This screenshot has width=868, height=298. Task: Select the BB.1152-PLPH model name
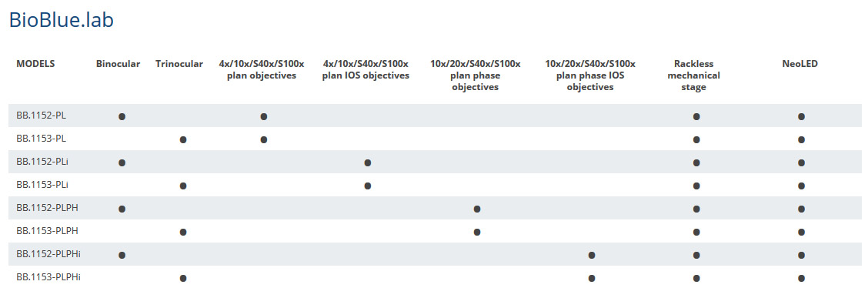[47, 208]
